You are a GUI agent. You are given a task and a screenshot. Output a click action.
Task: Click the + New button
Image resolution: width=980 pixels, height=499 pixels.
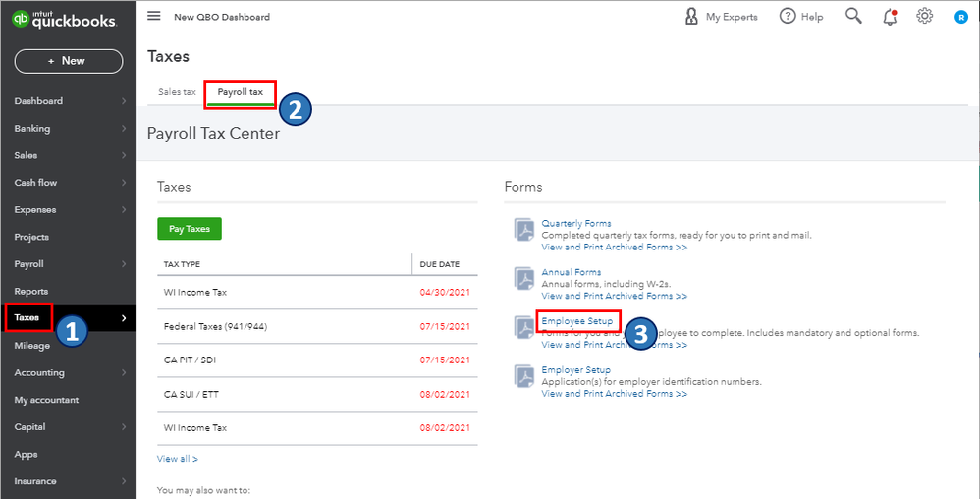[68, 61]
